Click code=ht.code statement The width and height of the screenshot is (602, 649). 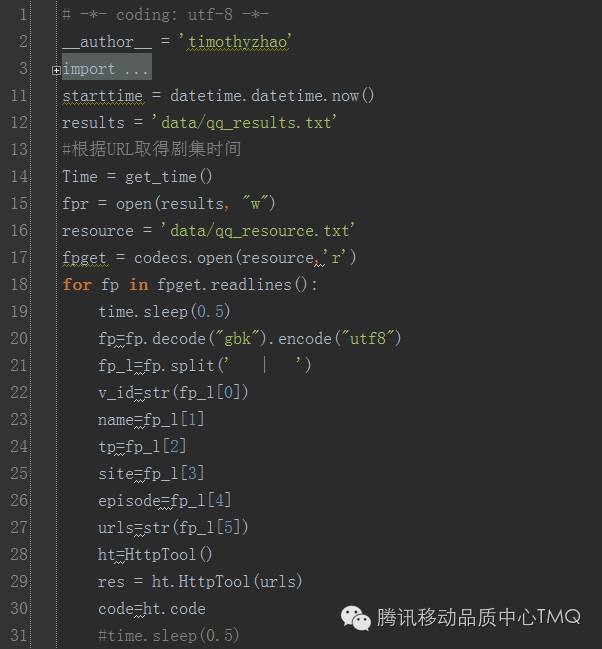(152, 609)
